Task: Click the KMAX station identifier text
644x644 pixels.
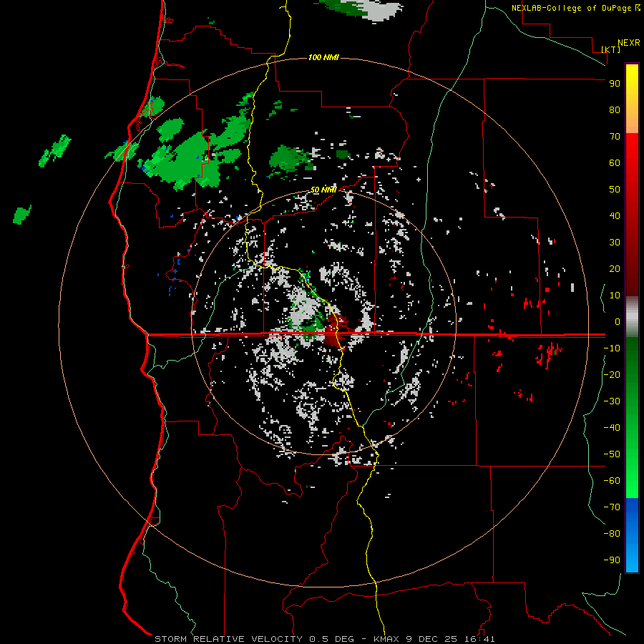Action: pos(387,639)
